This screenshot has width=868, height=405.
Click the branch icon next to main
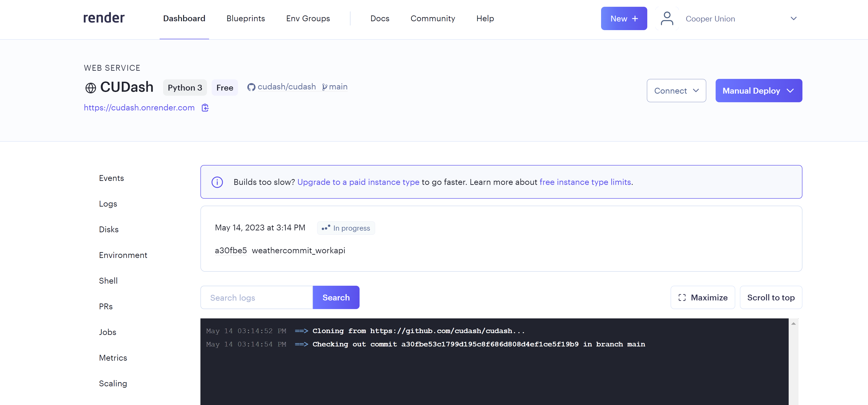pos(325,87)
